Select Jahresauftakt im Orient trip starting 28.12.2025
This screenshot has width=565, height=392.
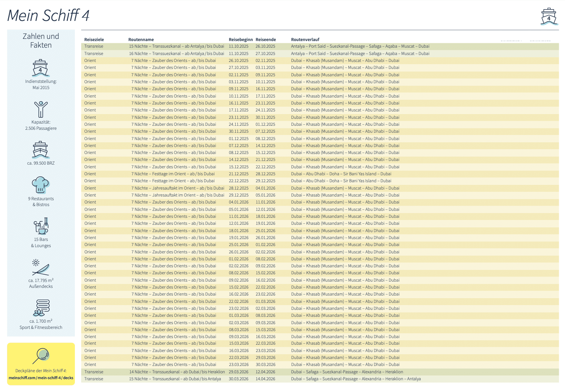178,188
